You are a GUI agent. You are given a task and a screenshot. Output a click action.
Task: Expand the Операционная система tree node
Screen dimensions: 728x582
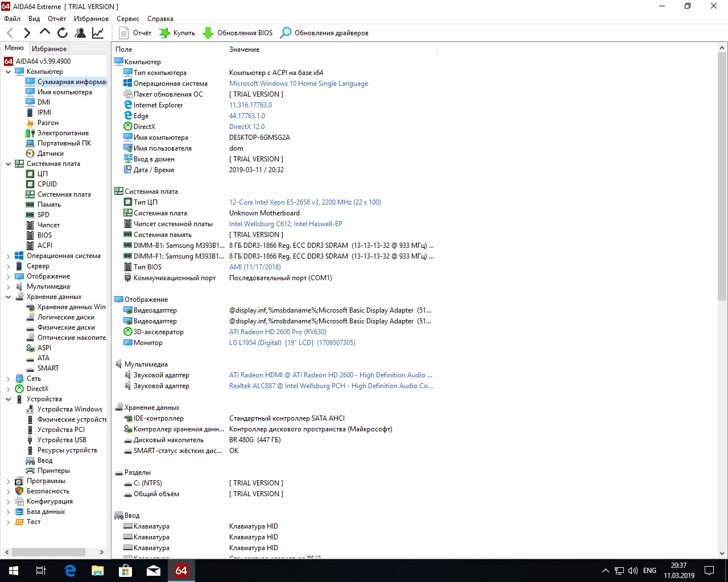tap(8, 256)
